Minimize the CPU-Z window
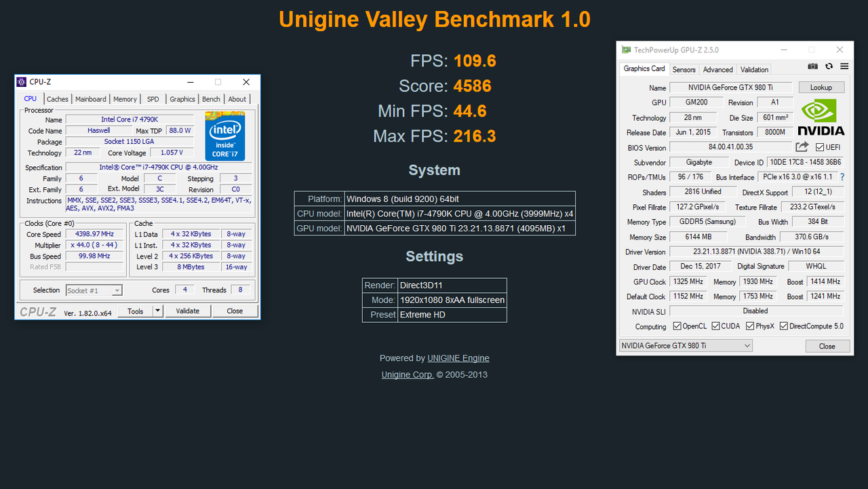Viewport: 868px width, 489px height. (191, 82)
